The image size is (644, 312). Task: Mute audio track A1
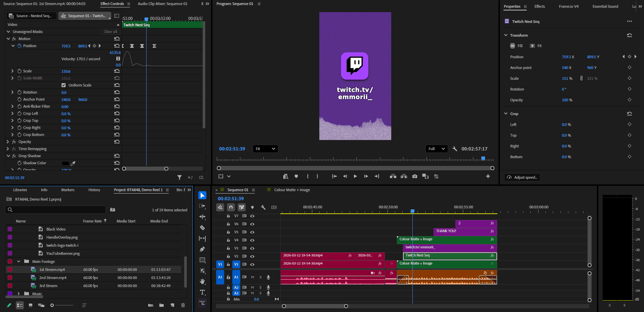click(252, 277)
